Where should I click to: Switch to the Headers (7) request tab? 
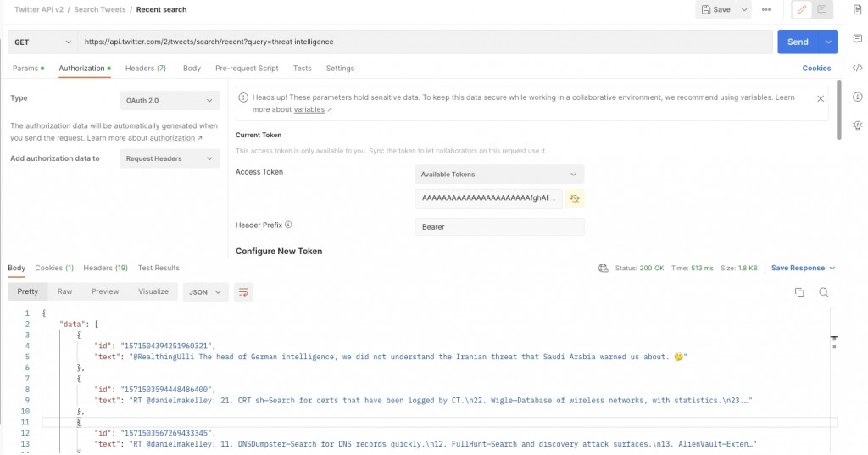(146, 69)
